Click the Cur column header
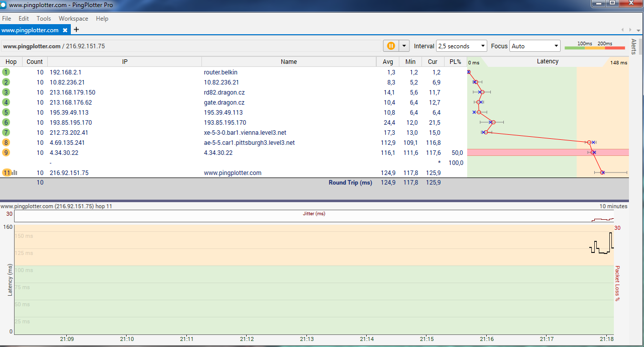Screen dimensions: 644x347 tap(433, 62)
